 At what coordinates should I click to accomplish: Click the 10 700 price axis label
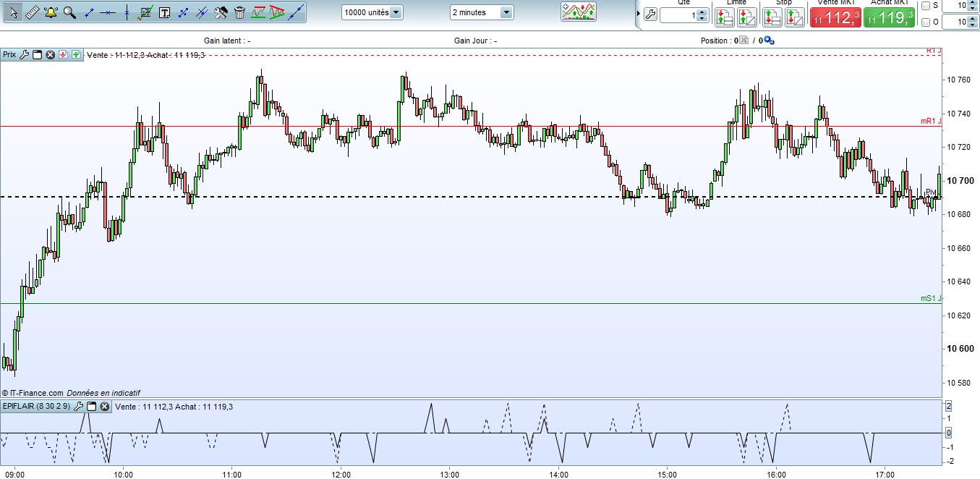click(959, 180)
